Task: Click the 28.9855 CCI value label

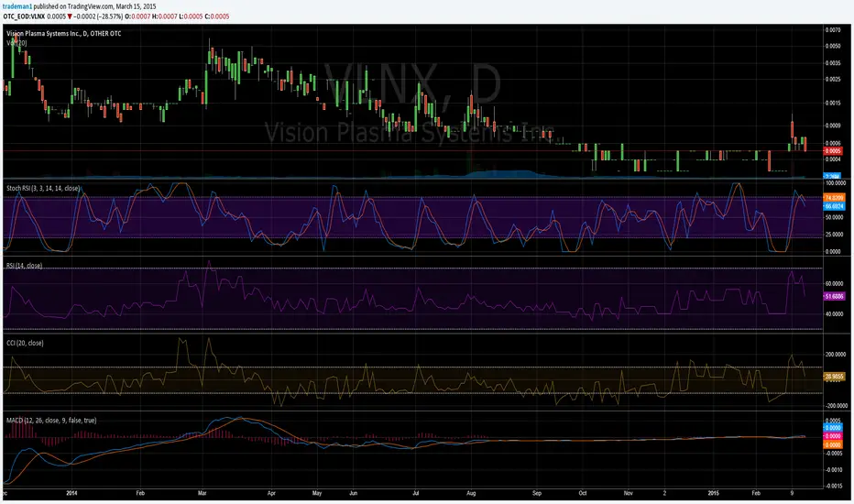Action: [835, 377]
